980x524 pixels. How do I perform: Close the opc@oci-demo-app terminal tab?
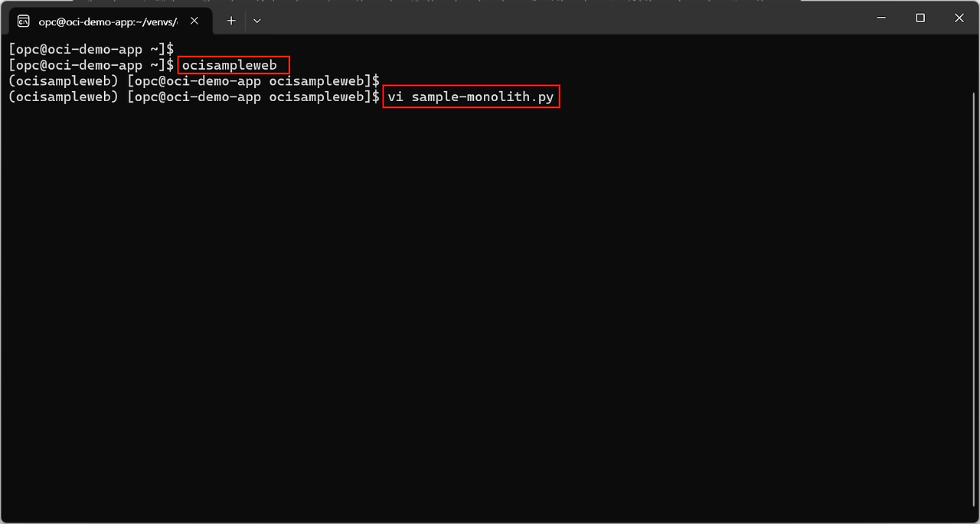194,21
